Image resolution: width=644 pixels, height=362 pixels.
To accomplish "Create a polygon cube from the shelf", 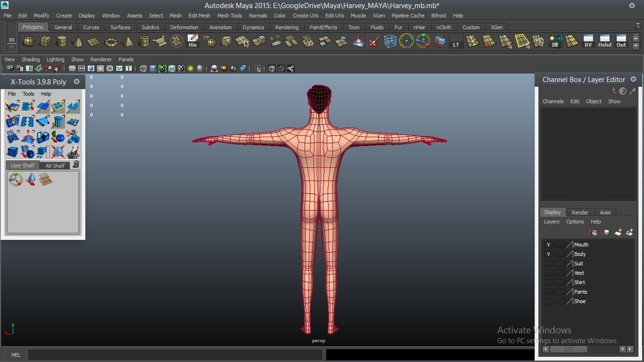I will click(x=45, y=41).
